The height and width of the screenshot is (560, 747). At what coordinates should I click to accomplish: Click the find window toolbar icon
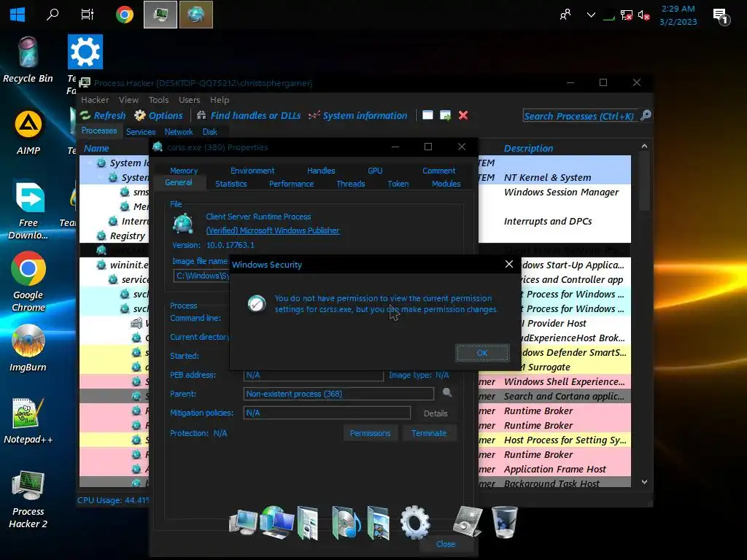pos(427,115)
